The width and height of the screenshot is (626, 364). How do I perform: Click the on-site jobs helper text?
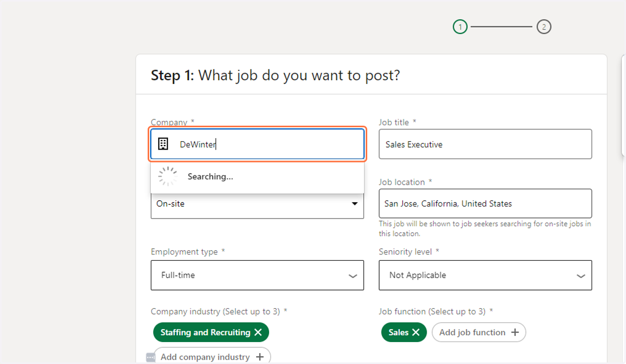point(485,229)
